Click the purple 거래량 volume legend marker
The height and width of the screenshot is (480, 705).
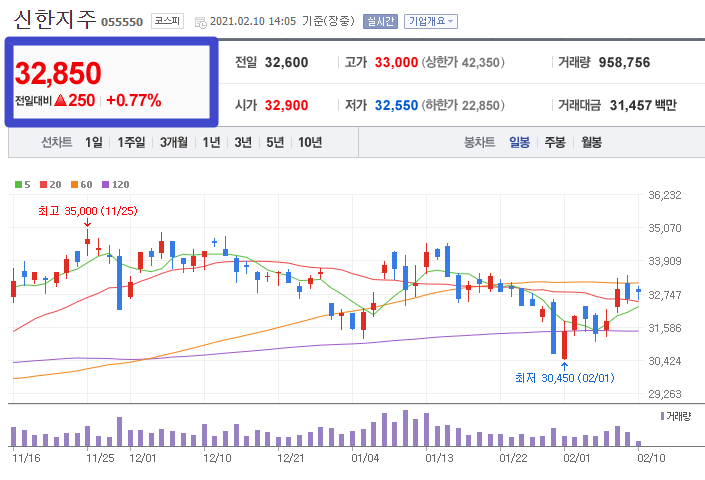pyautogui.click(x=662, y=416)
